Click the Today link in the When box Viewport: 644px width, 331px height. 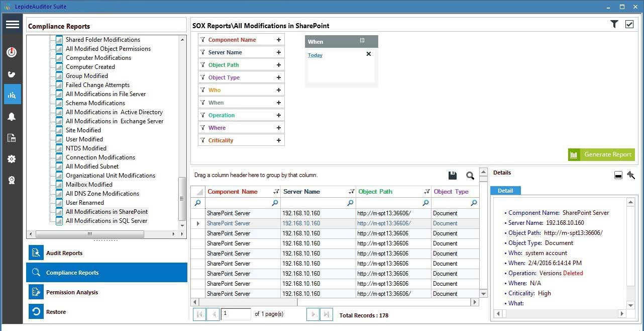point(315,55)
